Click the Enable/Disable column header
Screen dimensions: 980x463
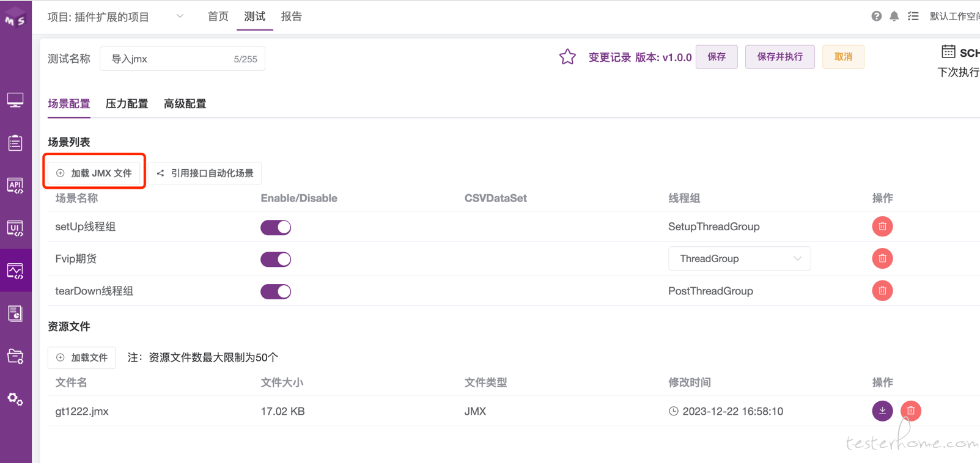[x=299, y=199]
